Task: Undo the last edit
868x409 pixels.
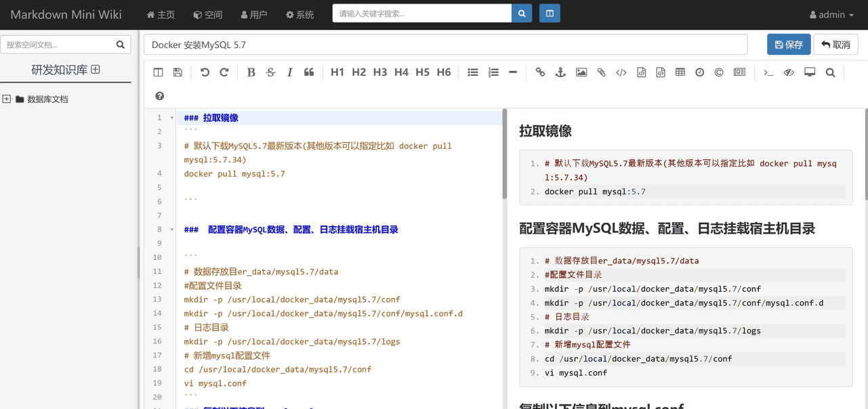Action: (205, 72)
